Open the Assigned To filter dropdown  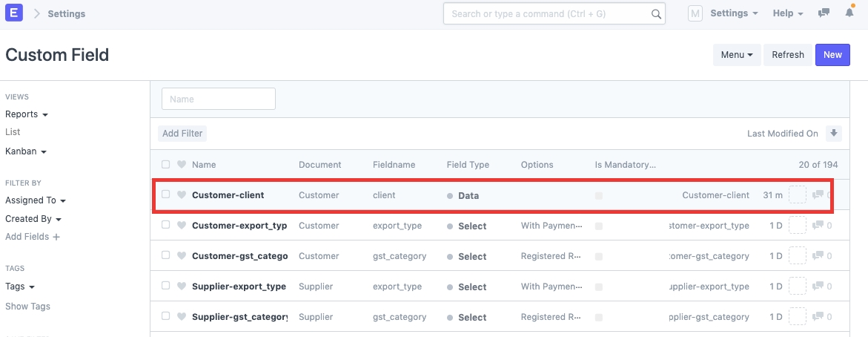35,200
